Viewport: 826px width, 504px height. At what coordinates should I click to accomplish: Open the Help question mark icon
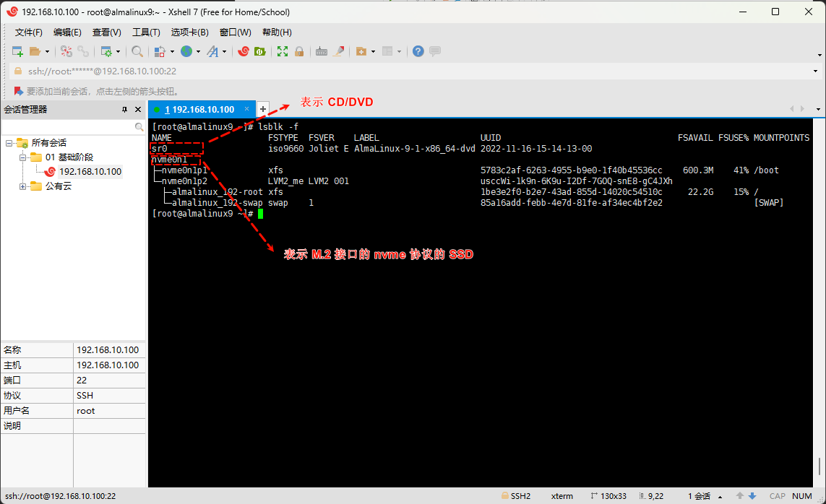(x=418, y=51)
